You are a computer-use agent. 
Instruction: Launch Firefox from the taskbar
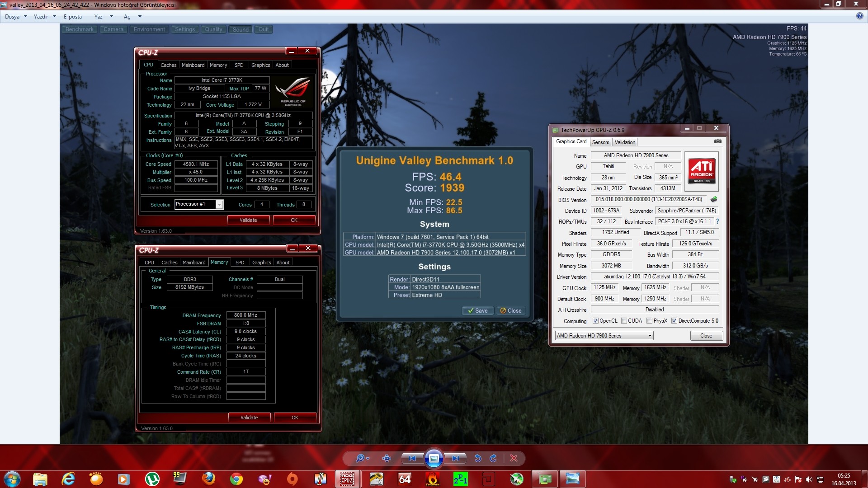tap(208, 479)
